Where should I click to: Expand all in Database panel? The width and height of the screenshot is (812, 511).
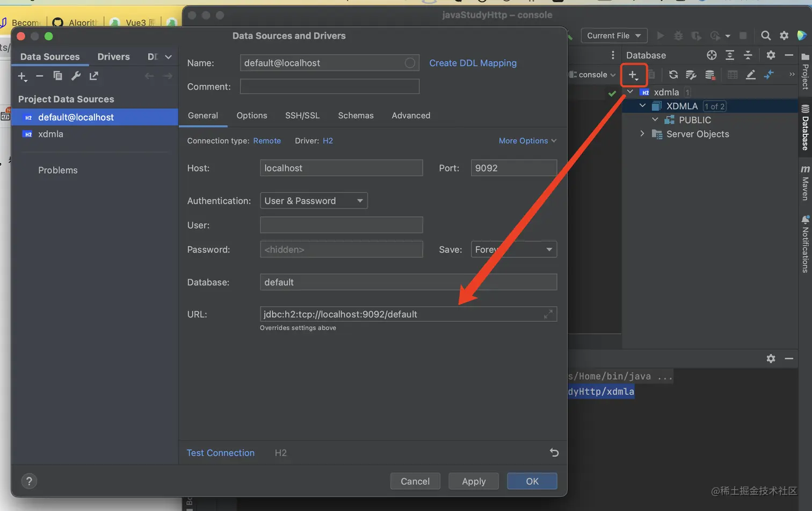(x=730, y=55)
